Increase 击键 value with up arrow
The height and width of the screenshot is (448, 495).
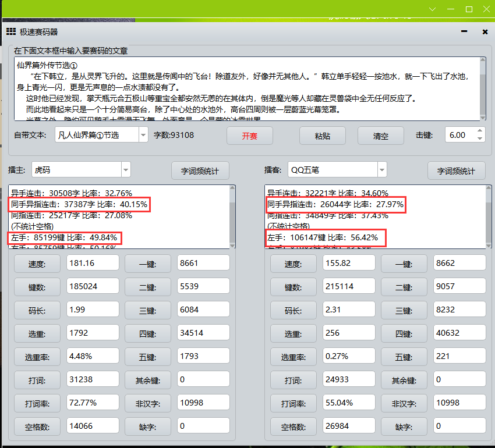point(480,131)
